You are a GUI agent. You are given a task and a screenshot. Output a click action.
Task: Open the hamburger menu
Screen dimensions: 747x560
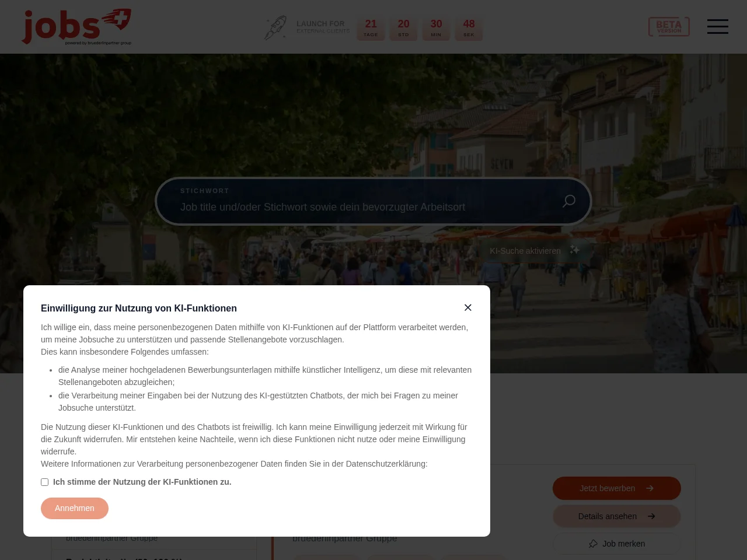tap(718, 26)
